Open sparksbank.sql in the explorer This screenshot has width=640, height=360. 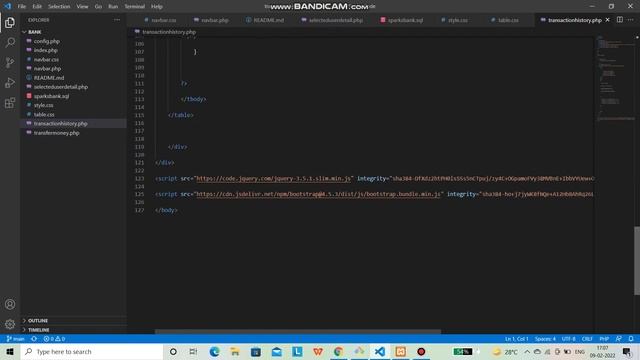(51, 96)
